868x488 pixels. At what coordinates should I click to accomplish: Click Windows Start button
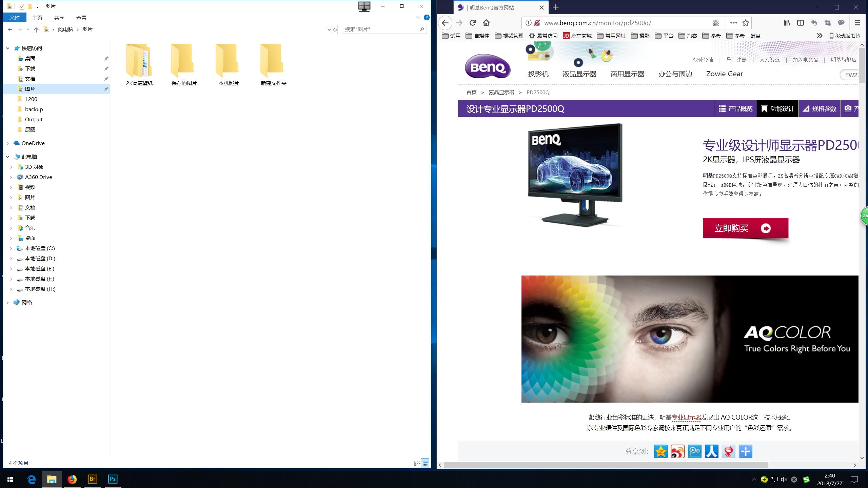[x=10, y=479]
